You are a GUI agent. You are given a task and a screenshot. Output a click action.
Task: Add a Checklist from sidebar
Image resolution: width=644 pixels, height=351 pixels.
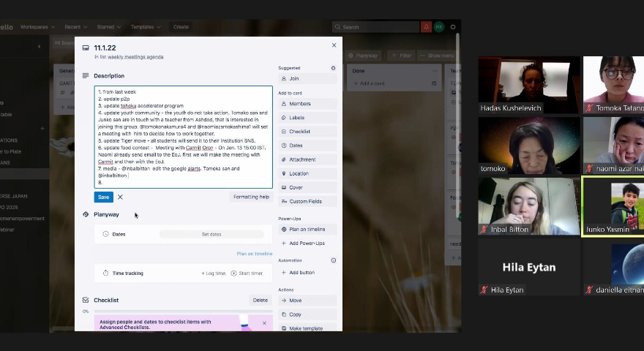[x=307, y=132]
